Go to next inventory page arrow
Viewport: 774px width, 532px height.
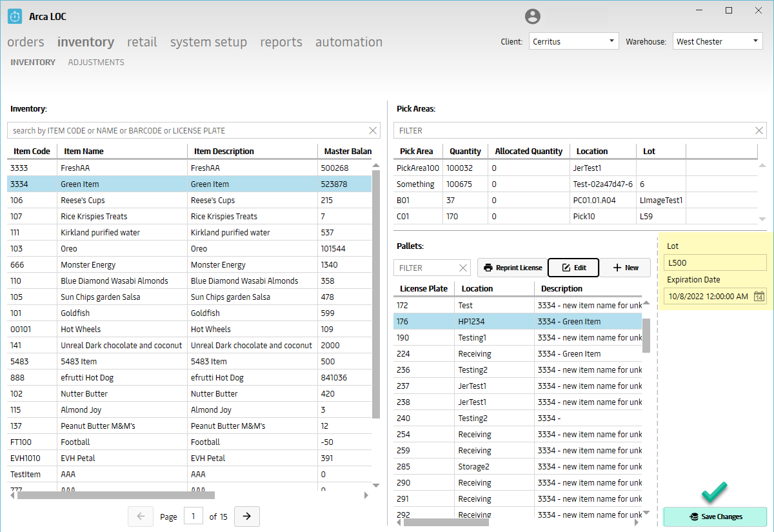(x=247, y=516)
